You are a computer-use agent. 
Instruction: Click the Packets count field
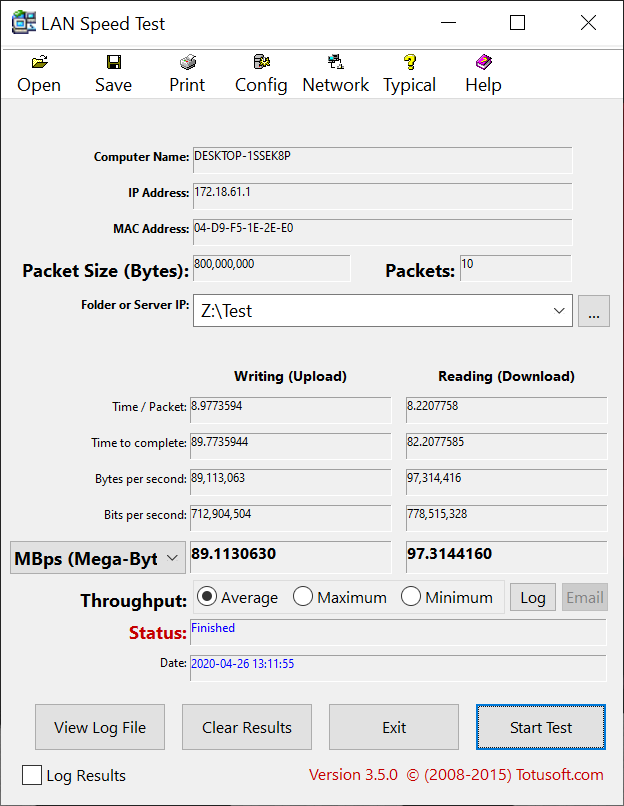[x=516, y=268]
